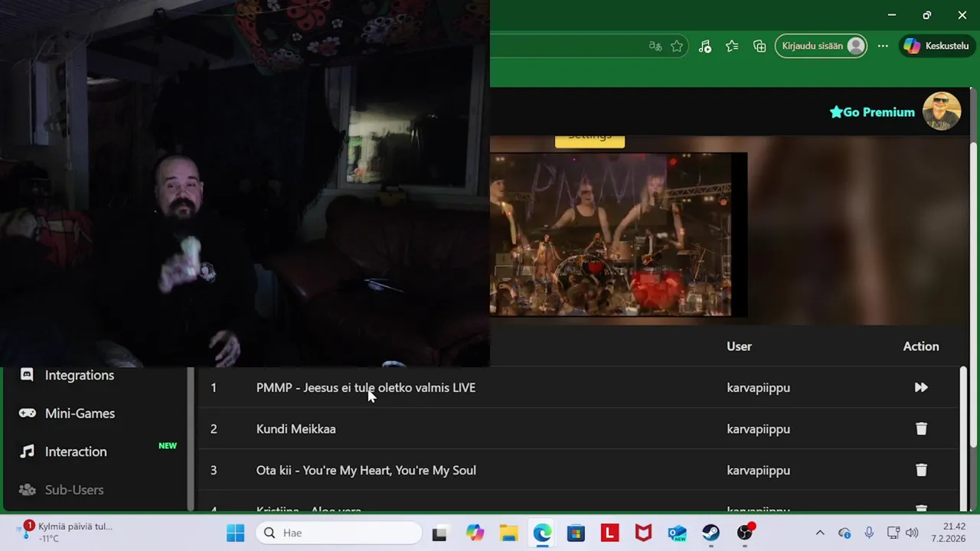Click the Integrations sidebar icon
Viewport: 980px width, 551px height.
point(27,375)
